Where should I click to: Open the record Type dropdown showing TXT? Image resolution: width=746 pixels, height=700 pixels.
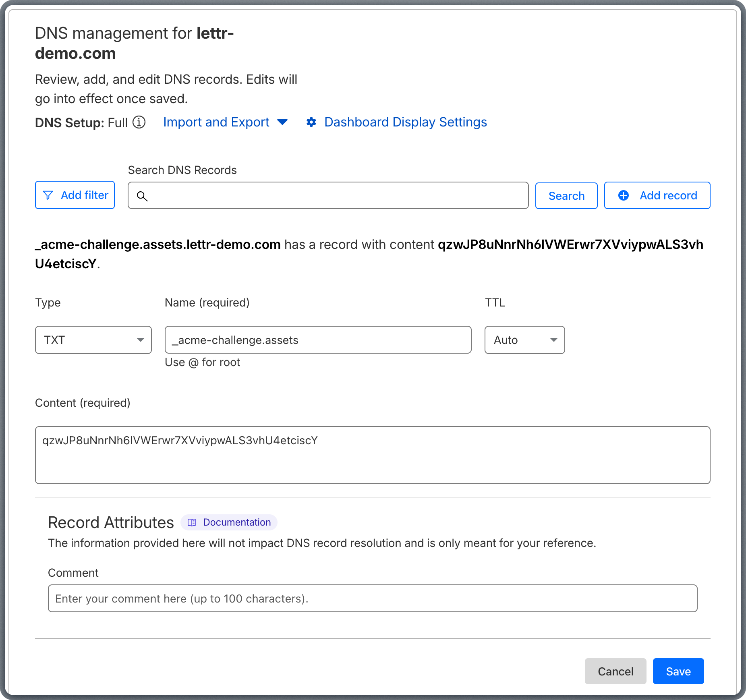click(x=93, y=340)
